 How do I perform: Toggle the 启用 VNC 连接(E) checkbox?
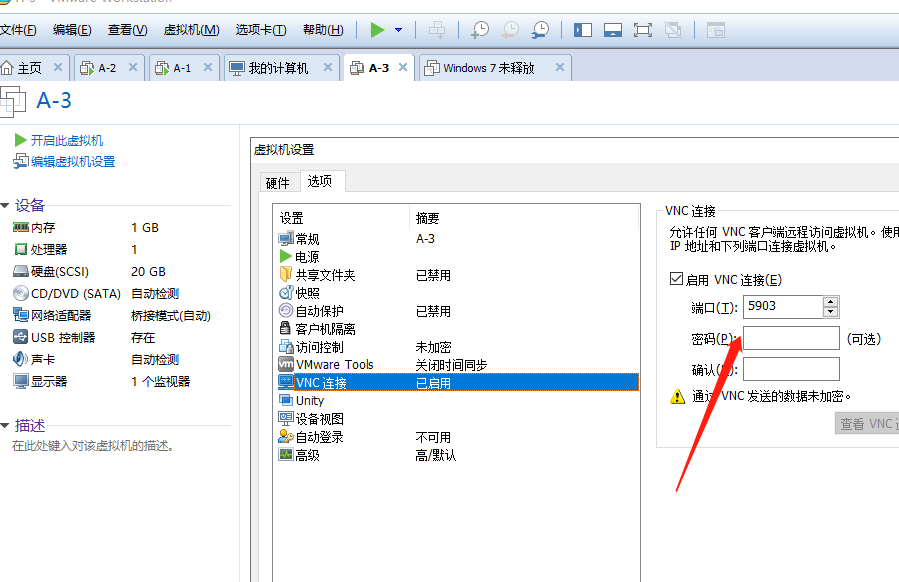coord(677,279)
